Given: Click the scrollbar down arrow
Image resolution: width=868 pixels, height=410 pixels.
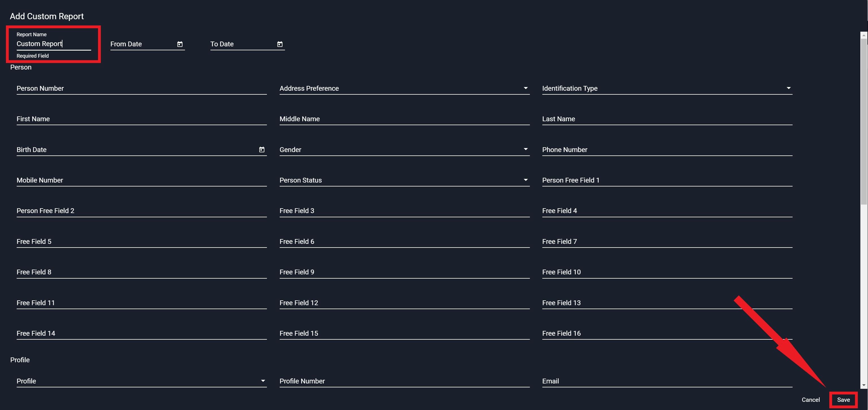Looking at the screenshot, I should 863,385.
